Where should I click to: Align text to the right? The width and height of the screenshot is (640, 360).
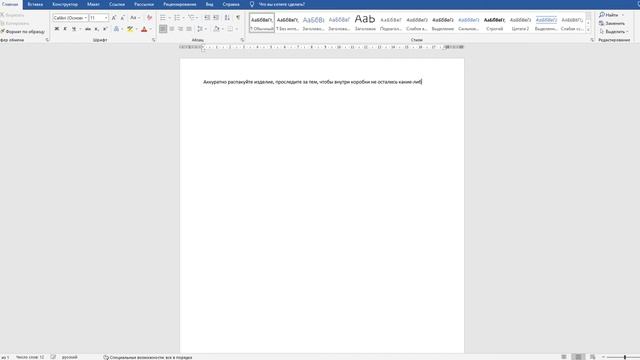coord(180,29)
